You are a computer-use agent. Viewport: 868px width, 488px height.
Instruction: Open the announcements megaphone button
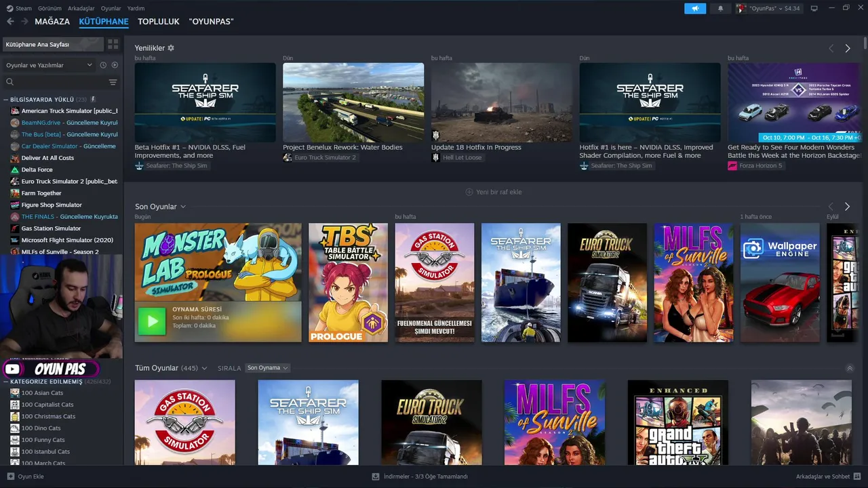694,8
